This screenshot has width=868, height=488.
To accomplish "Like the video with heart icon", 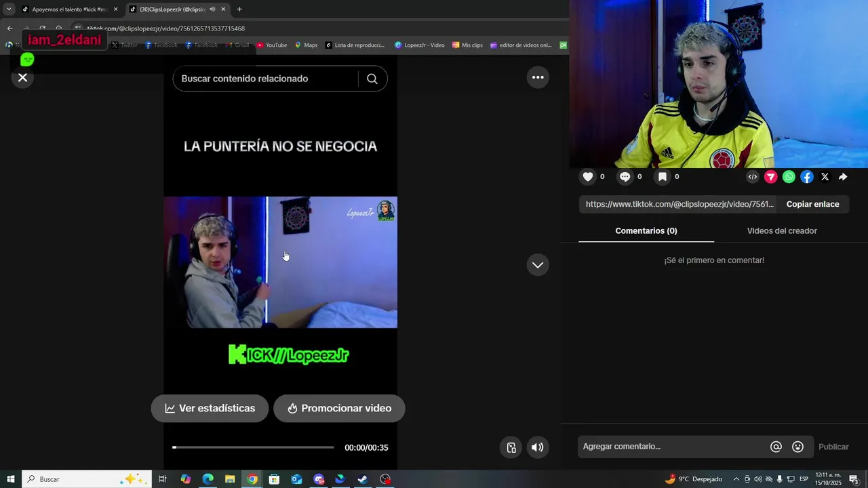I will point(588,177).
